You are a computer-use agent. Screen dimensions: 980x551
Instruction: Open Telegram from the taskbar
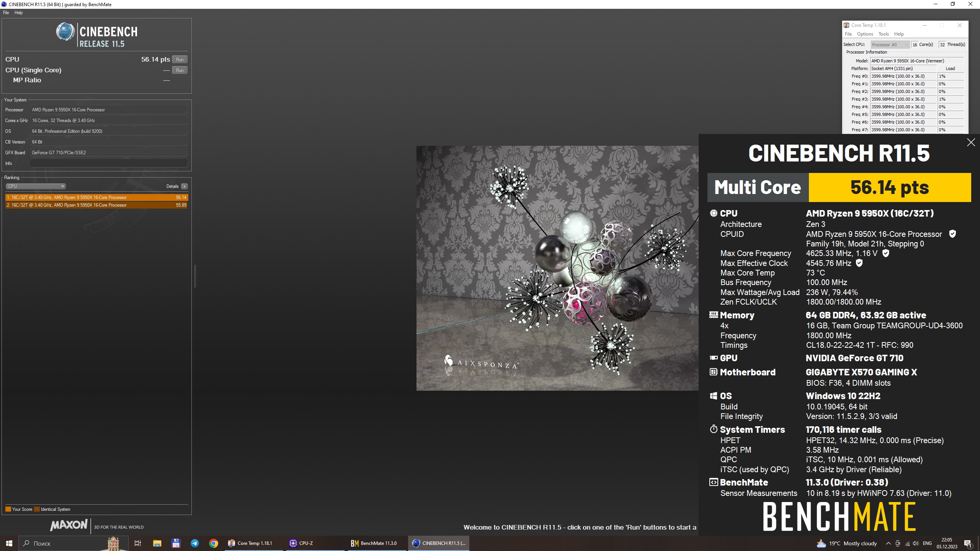(x=194, y=543)
